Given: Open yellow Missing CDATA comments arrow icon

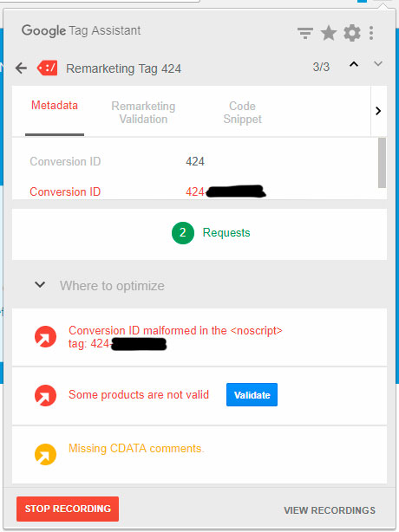Looking at the screenshot, I should point(45,454).
